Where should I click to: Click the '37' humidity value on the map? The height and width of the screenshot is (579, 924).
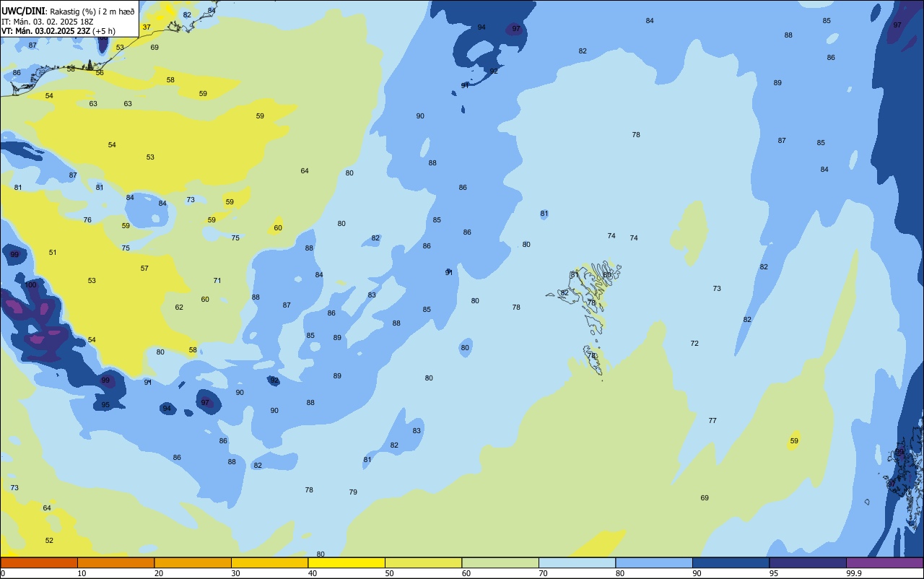coord(147,27)
